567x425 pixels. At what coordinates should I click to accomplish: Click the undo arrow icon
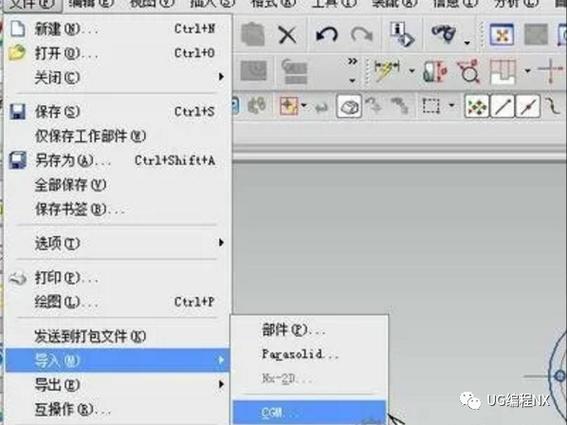327,35
